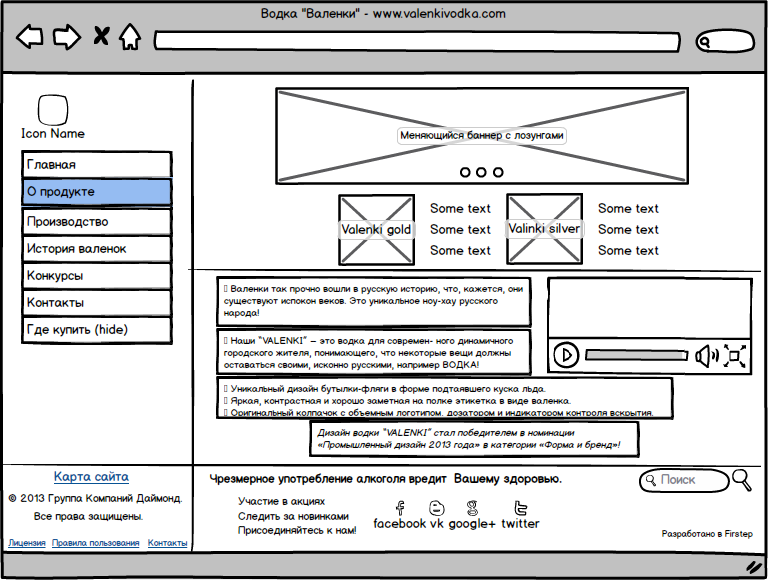
Task: Click text box starting Валенки так прочно
Action: (x=374, y=301)
